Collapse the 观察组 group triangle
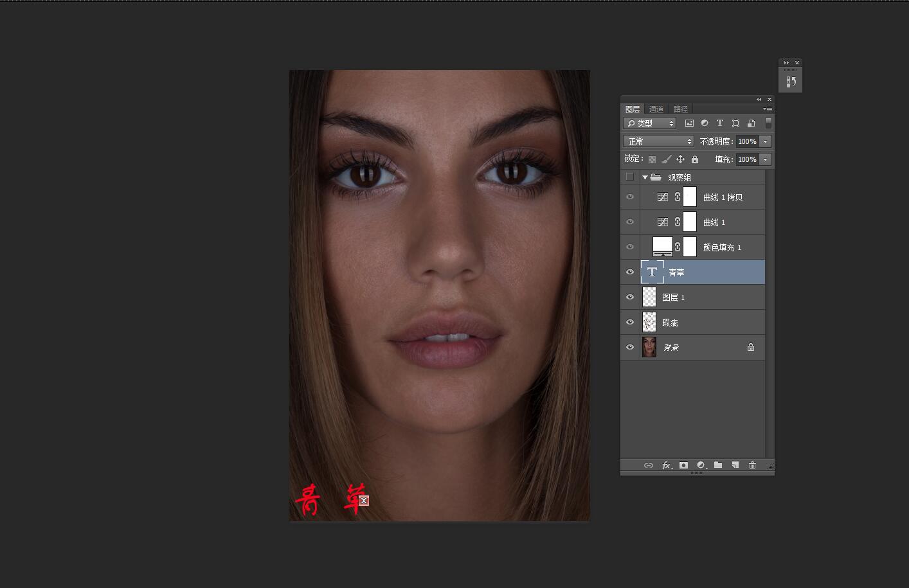The image size is (909, 588). pyautogui.click(x=645, y=177)
